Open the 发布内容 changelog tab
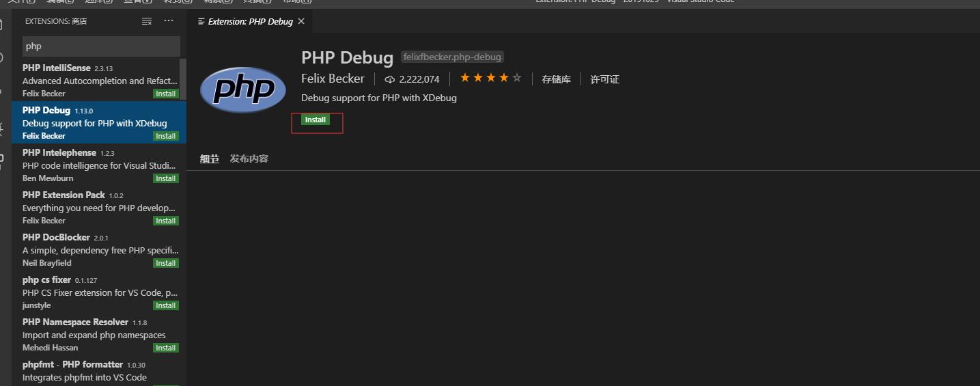The height and width of the screenshot is (386, 980). pos(249,158)
